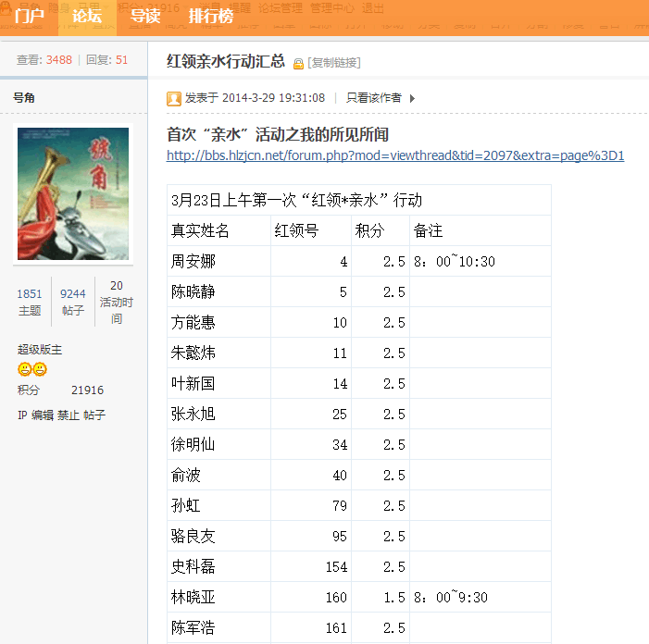Open the 门户 navigation tab
This screenshot has width=649, height=644.
click(x=30, y=17)
